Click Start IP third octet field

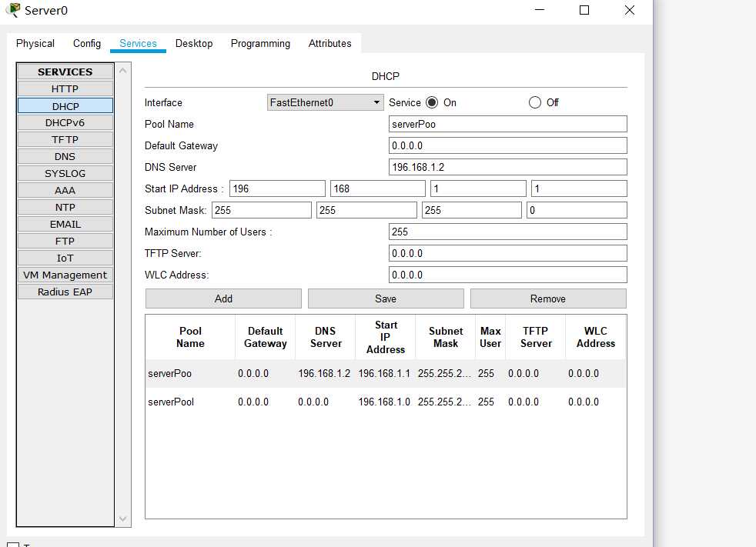pyautogui.click(x=478, y=188)
